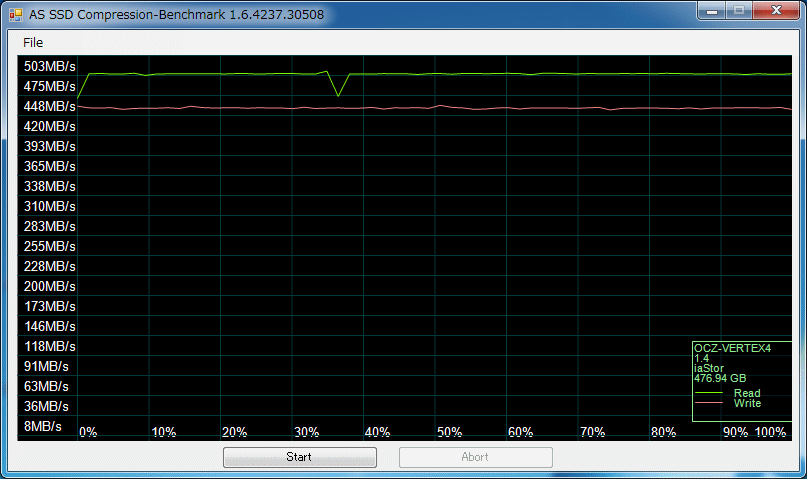The height and width of the screenshot is (479, 807).
Task: Click the dip in the green Read curve
Action: 338,95
